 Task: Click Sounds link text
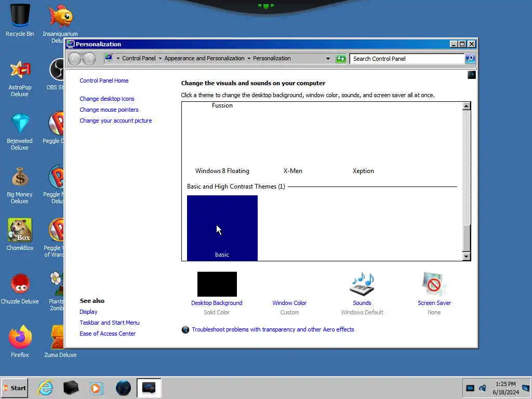362,303
